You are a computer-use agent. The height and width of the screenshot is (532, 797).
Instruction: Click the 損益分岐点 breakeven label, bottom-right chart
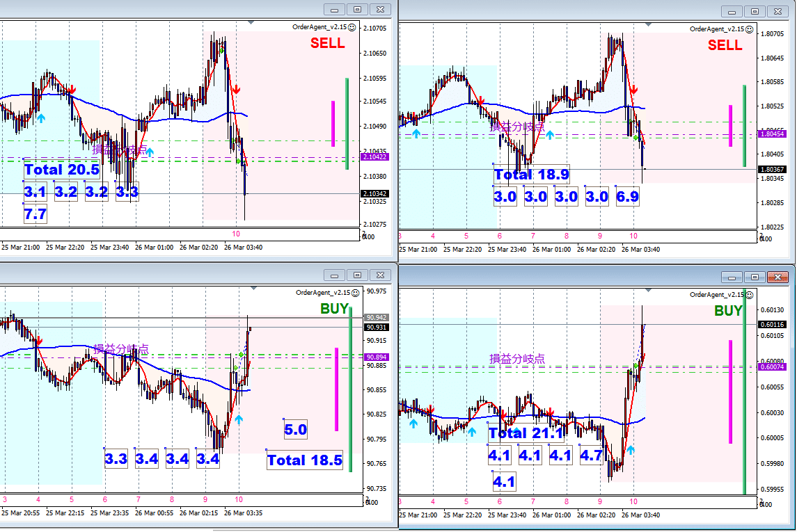[516, 357]
